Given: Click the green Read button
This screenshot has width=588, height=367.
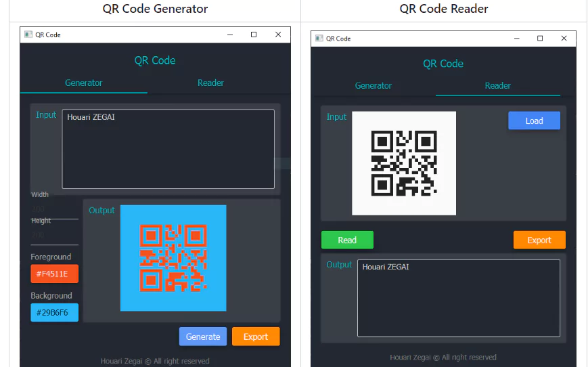Looking at the screenshot, I should coord(347,240).
